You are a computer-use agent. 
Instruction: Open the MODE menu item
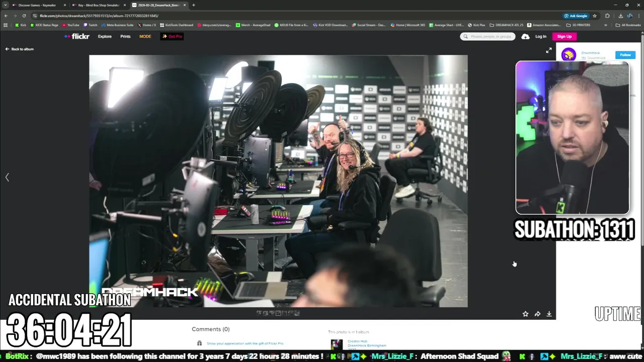click(x=145, y=36)
